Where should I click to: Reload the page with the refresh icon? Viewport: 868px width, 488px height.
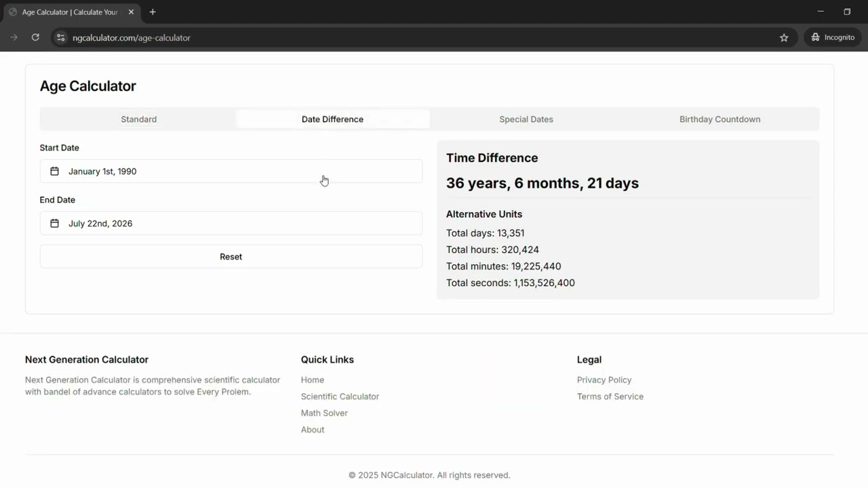[35, 37]
